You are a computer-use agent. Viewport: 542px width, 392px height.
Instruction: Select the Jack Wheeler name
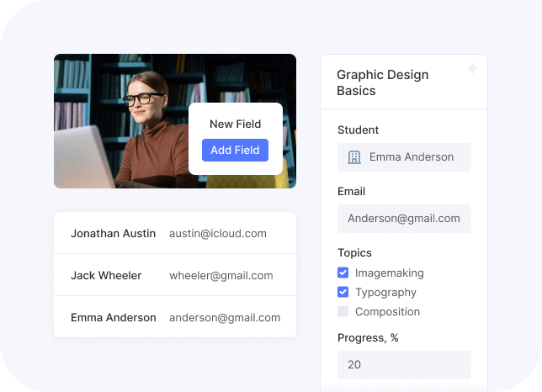coord(106,275)
